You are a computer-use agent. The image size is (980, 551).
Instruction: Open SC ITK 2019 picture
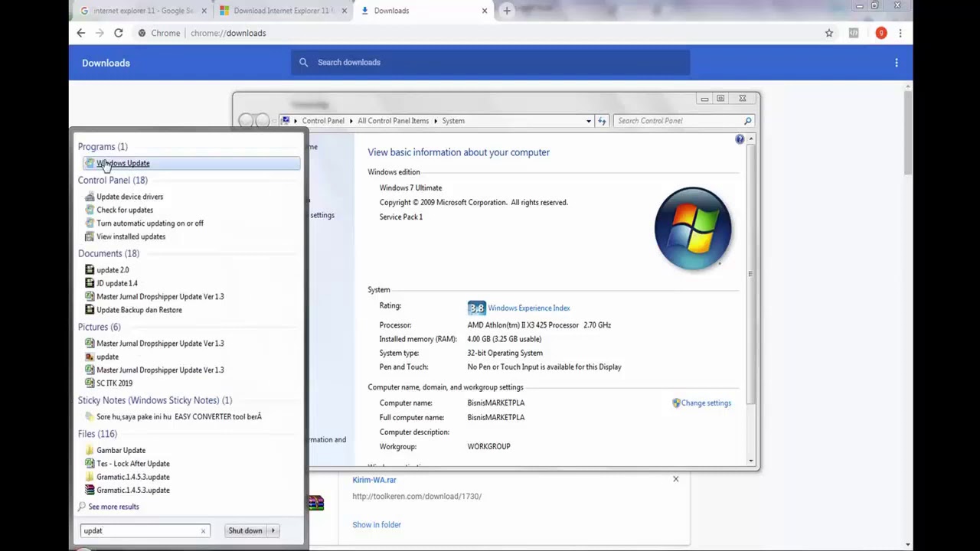(x=114, y=383)
